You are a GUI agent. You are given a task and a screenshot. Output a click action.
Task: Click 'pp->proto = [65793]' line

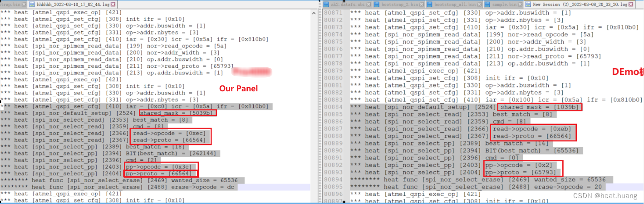(x=523, y=172)
